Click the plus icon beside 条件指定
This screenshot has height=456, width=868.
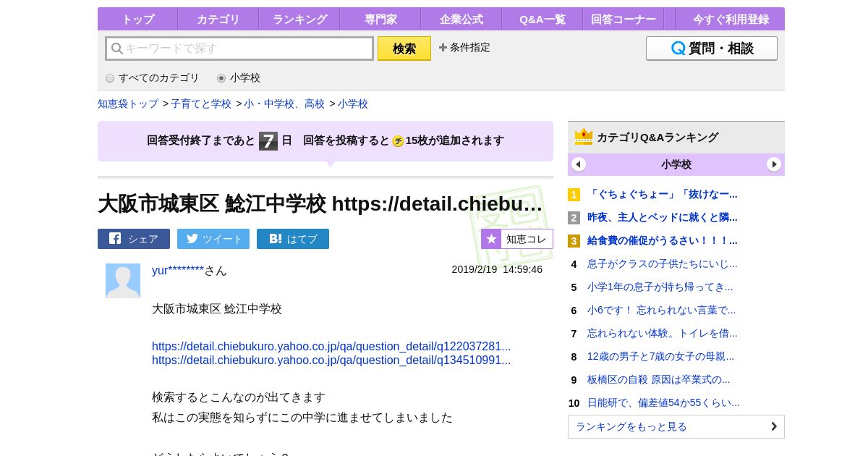(443, 47)
